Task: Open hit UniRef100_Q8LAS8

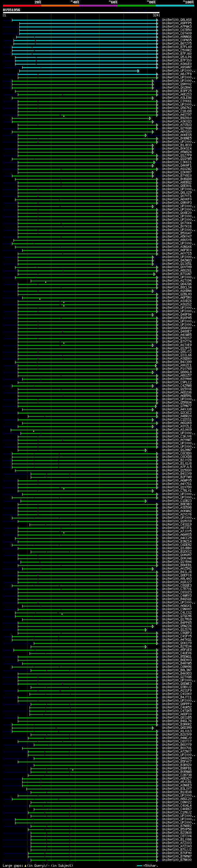Action: click(177, 20)
